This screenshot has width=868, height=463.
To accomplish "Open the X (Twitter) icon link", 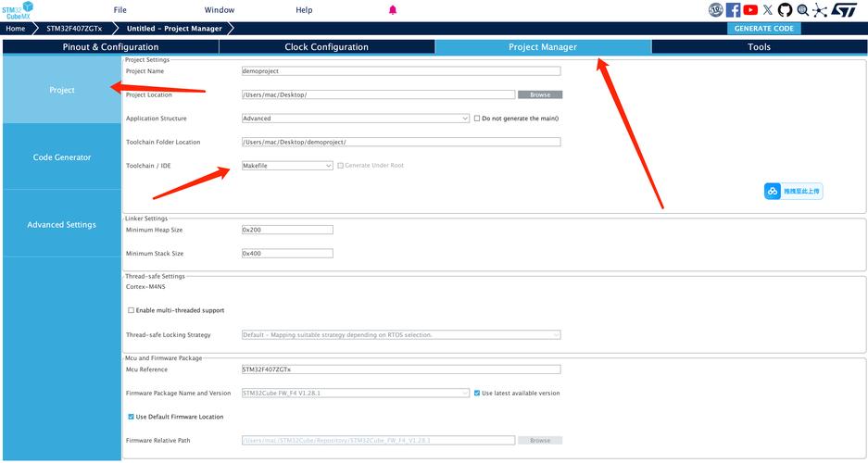I will pos(768,9).
